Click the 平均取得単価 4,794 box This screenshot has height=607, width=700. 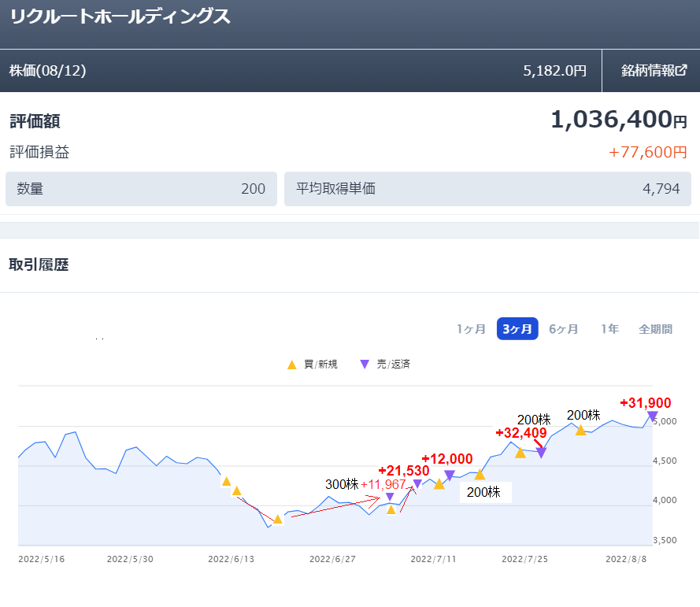coord(487,189)
